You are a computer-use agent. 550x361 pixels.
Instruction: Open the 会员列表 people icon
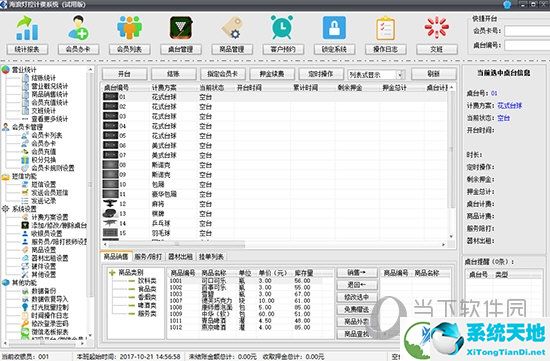pyautogui.click(x=129, y=28)
